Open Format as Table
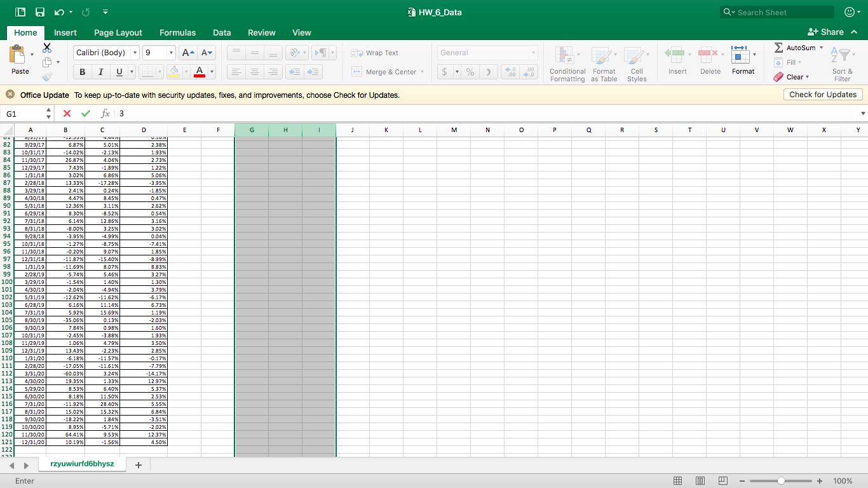Viewport: 868px width, 488px height. tap(604, 65)
